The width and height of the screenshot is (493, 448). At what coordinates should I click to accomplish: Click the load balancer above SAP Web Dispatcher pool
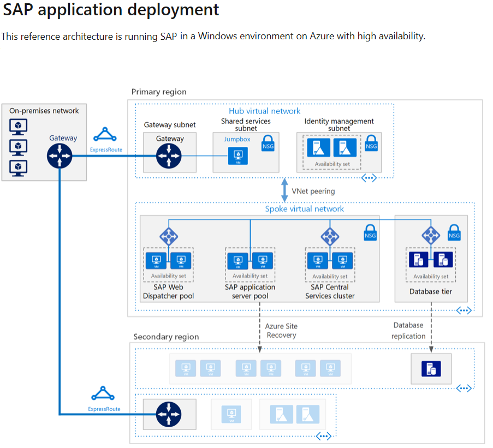click(168, 236)
